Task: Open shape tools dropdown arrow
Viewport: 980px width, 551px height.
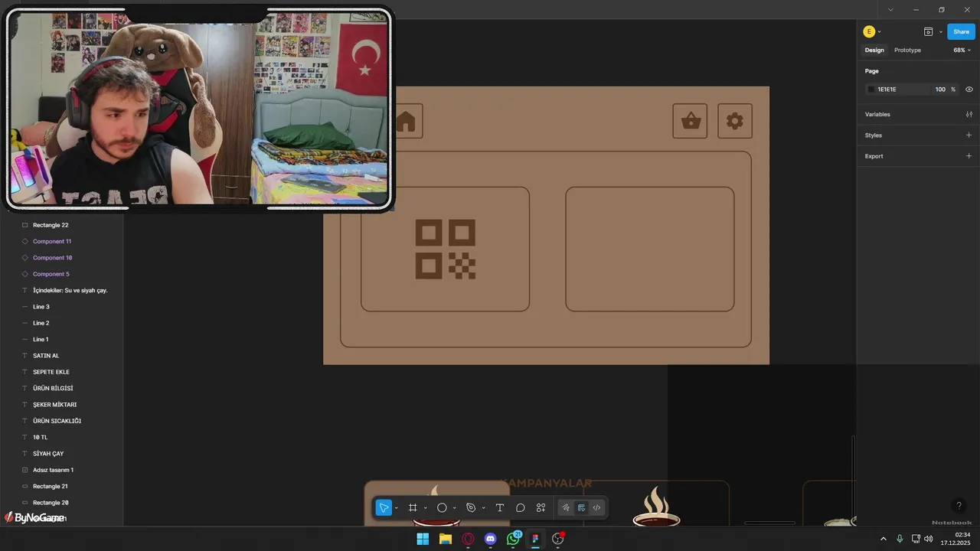Action: pyautogui.click(x=454, y=508)
